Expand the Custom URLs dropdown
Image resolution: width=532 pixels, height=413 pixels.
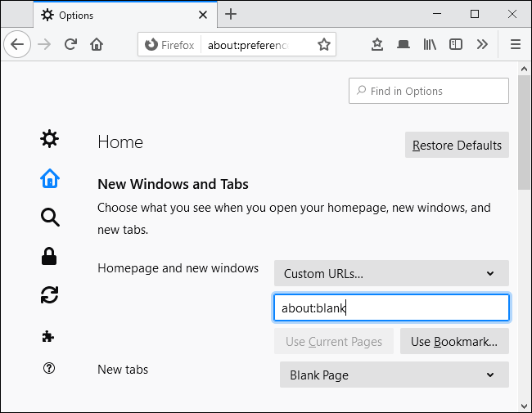(x=391, y=273)
